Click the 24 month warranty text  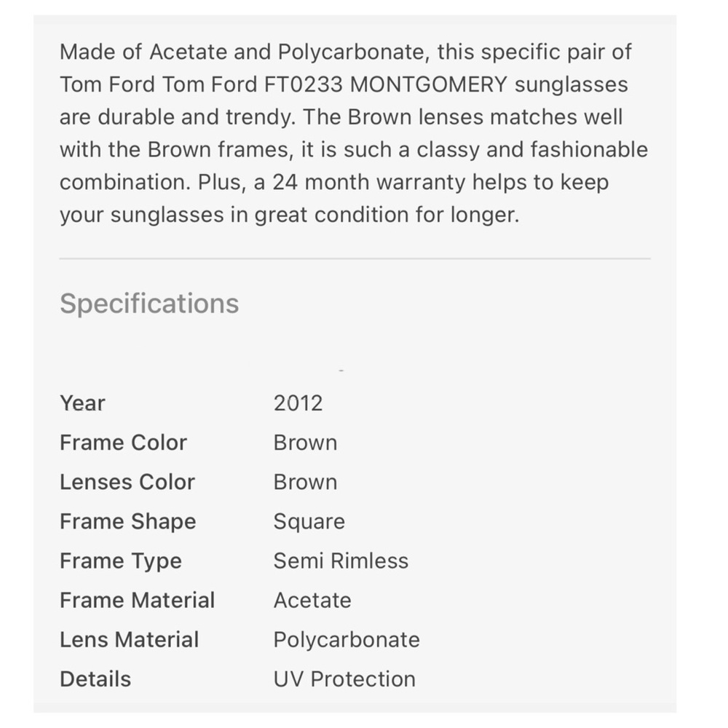(x=368, y=182)
